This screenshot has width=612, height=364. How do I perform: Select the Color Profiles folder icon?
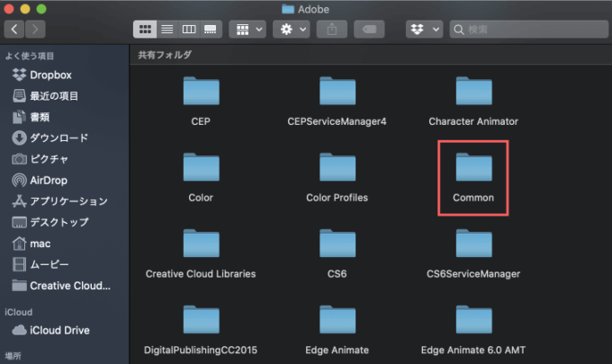point(337,167)
